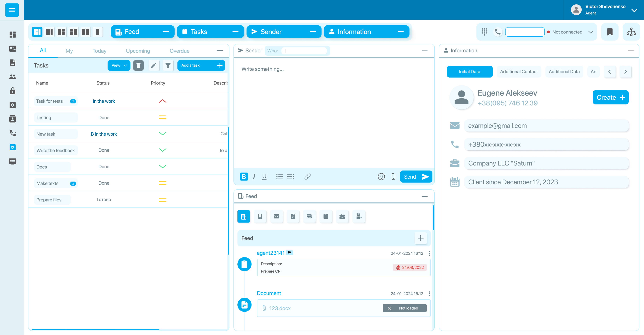Viewport: 644px width, 335px height.
Task: Click the attachment paperclip icon in Sender
Action: point(393,177)
